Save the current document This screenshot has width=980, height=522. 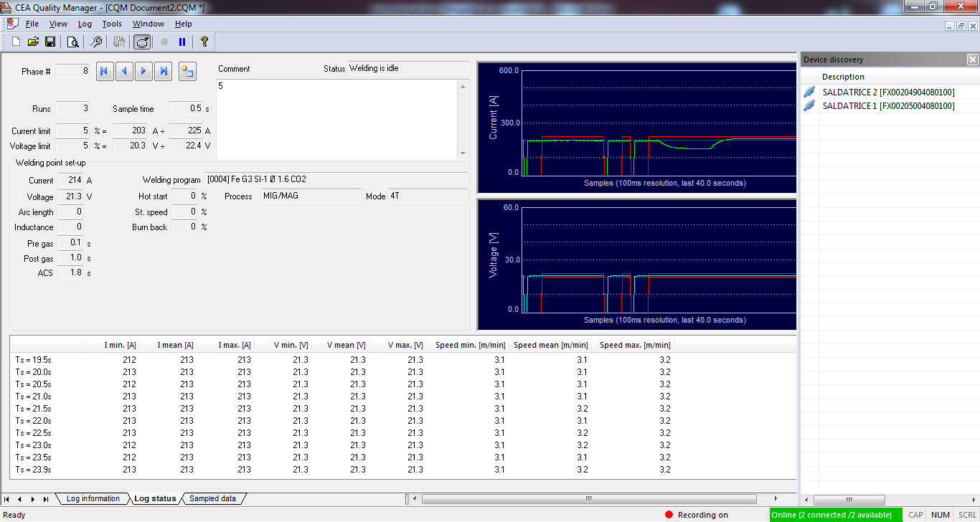50,42
